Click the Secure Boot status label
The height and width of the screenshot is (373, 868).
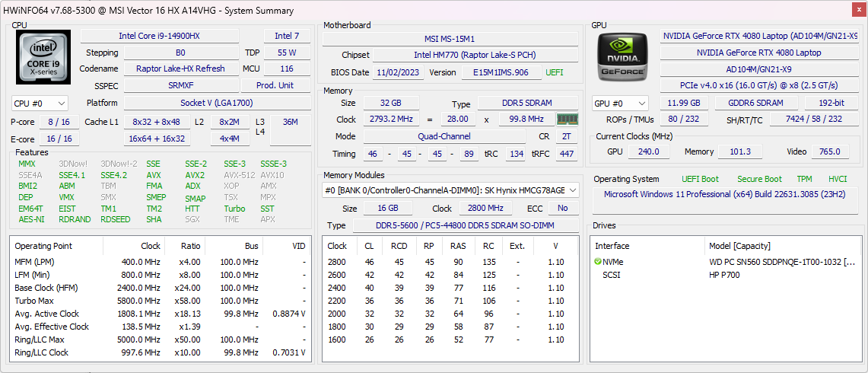pyautogui.click(x=761, y=179)
